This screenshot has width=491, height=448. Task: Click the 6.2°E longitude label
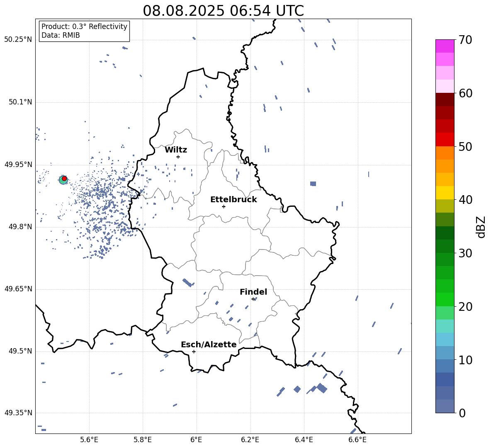click(x=250, y=440)
